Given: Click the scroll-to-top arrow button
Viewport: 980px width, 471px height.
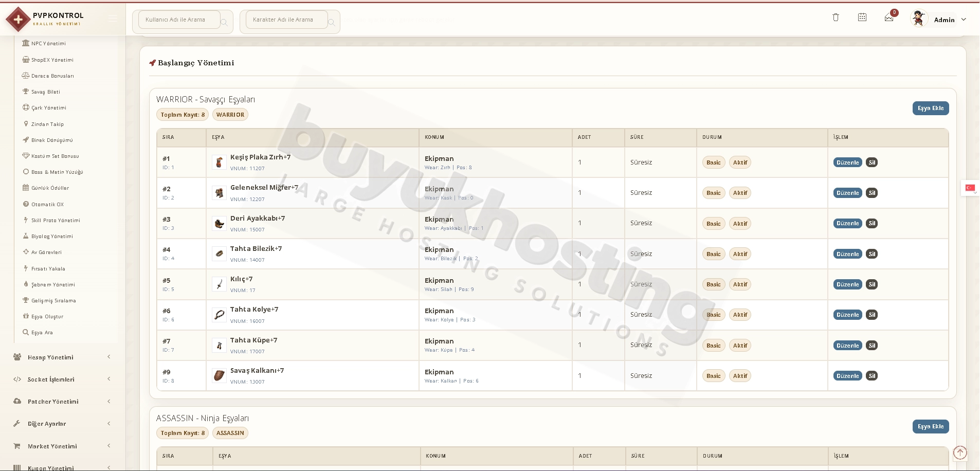Looking at the screenshot, I should (960, 452).
